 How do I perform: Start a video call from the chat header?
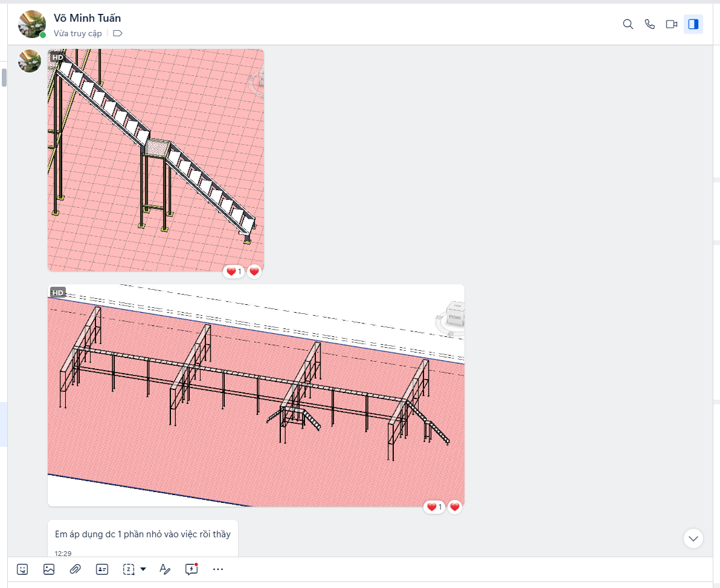coord(671,24)
